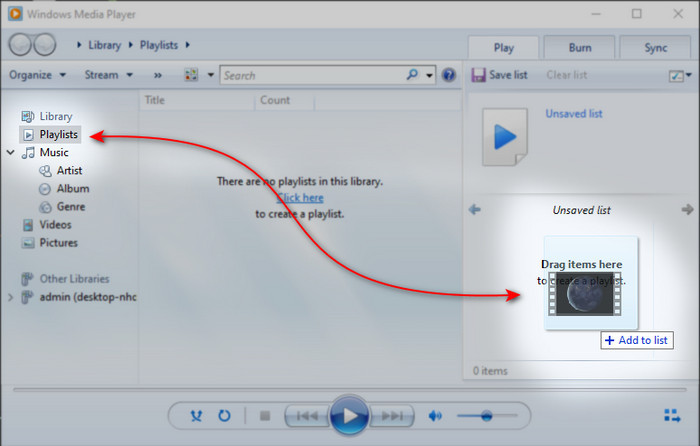Sort by the Title column header

(154, 100)
